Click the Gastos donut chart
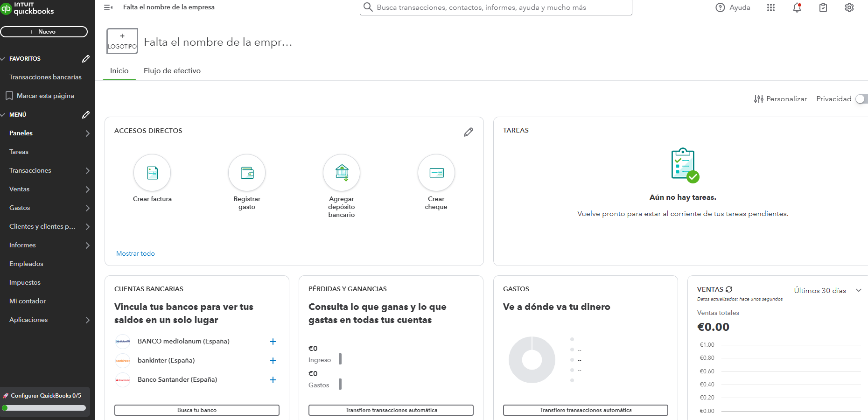The image size is (868, 420). (x=532, y=360)
